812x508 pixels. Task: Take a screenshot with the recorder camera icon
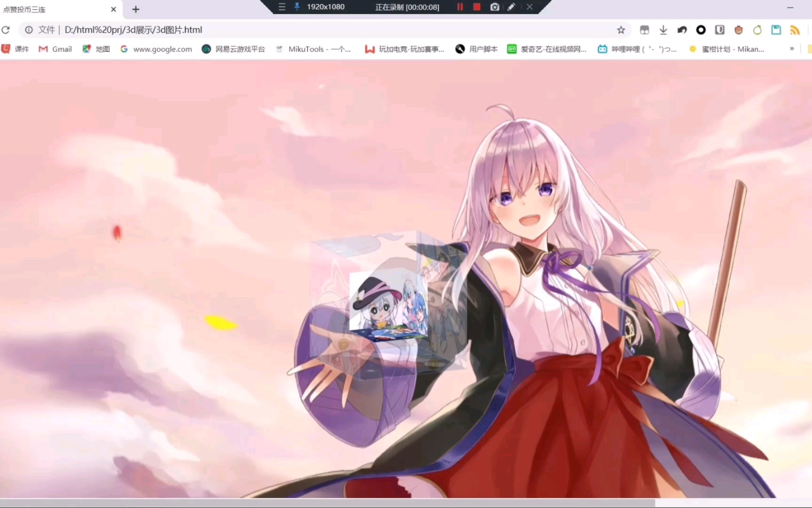(494, 7)
